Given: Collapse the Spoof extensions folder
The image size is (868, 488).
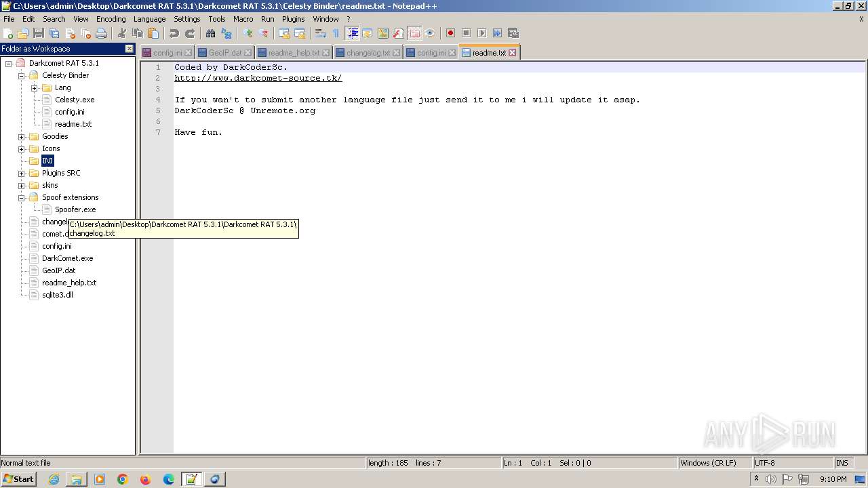Looking at the screenshot, I should (22, 197).
